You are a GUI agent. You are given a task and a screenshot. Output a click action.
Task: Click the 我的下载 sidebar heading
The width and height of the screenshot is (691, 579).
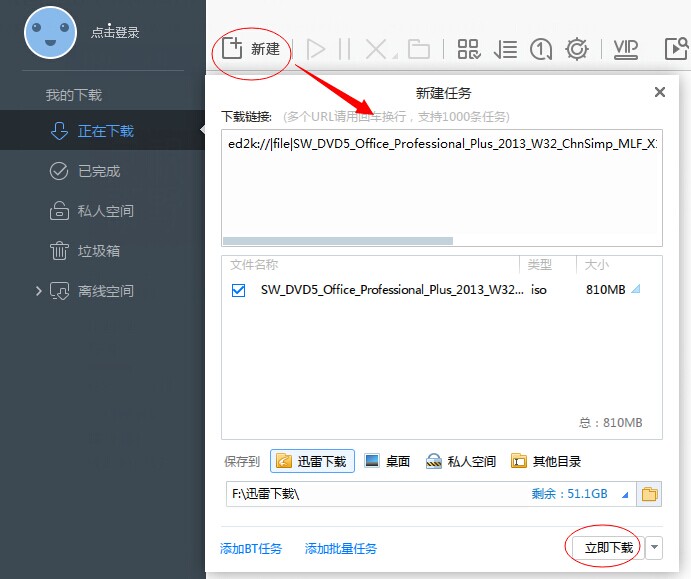pyautogui.click(x=74, y=95)
